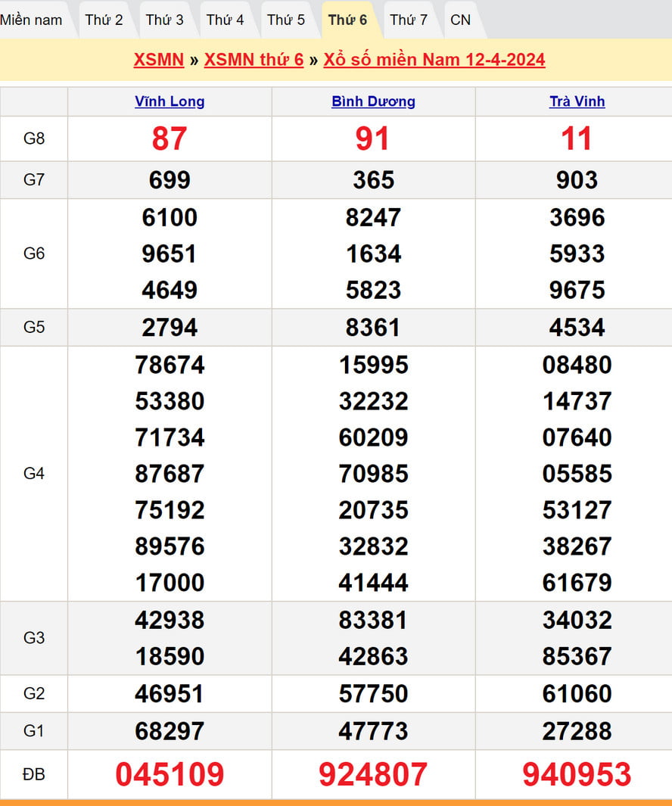Open the Trà Vinh province link
This screenshot has height=806, width=672.
point(577,101)
